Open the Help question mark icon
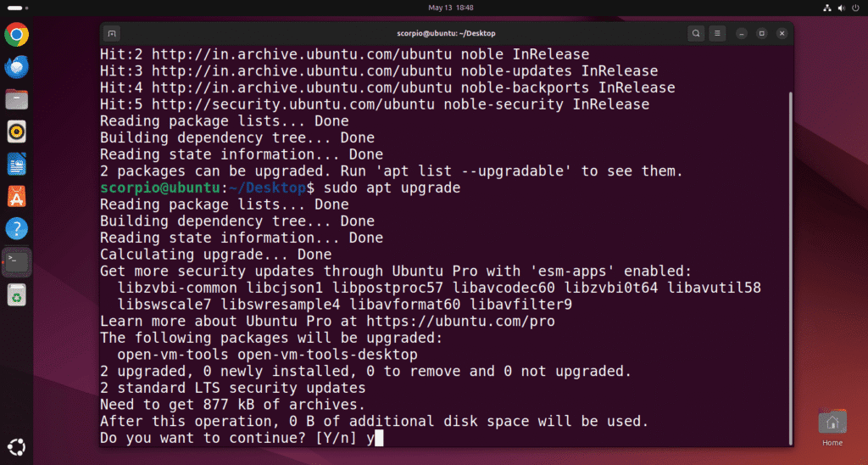This screenshot has height=465, width=868. click(x=17, y=229)
